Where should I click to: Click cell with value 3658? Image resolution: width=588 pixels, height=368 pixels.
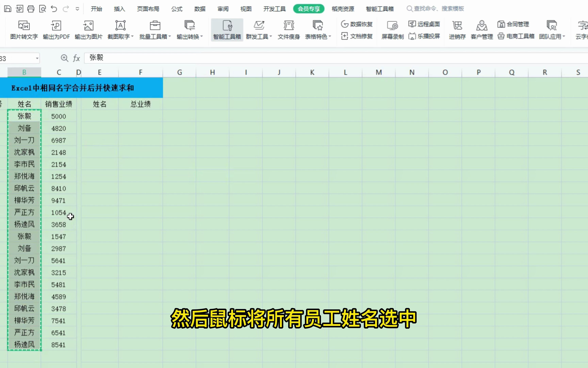59,224
